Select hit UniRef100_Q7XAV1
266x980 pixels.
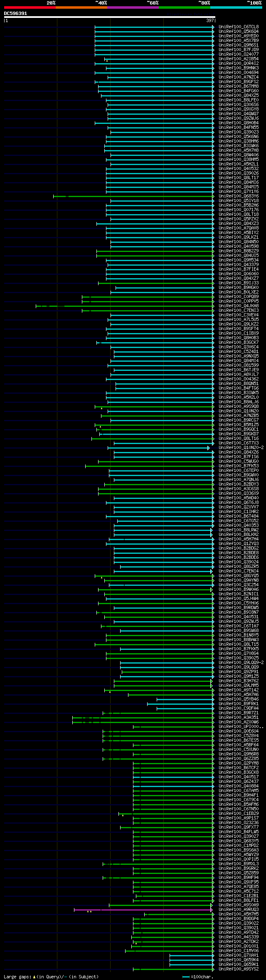click(239, 955)
